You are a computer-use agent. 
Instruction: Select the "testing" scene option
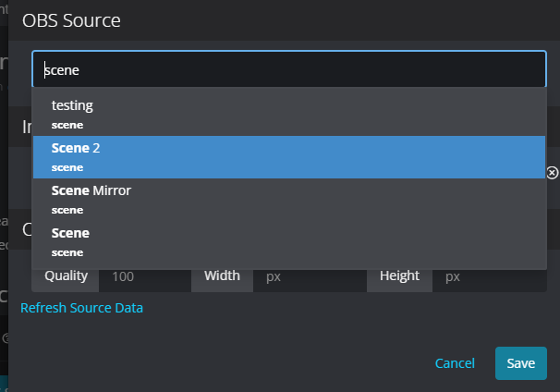point(289,115)
